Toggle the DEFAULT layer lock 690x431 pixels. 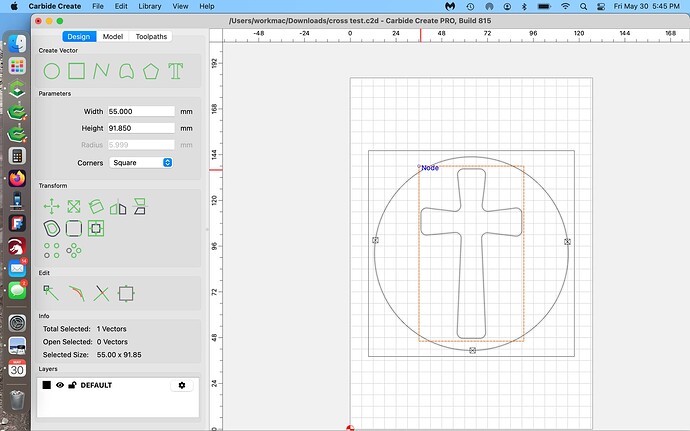[72, 385]
